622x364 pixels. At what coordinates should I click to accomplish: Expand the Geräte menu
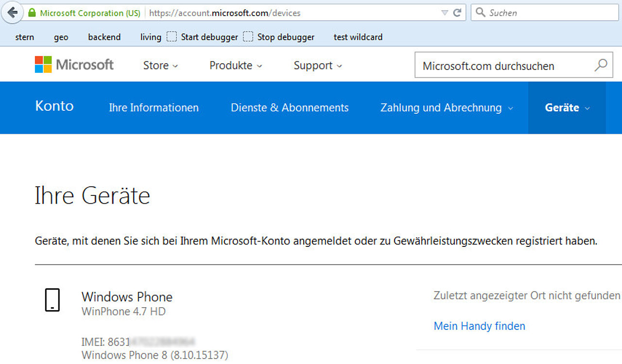[x=567, y=108]
